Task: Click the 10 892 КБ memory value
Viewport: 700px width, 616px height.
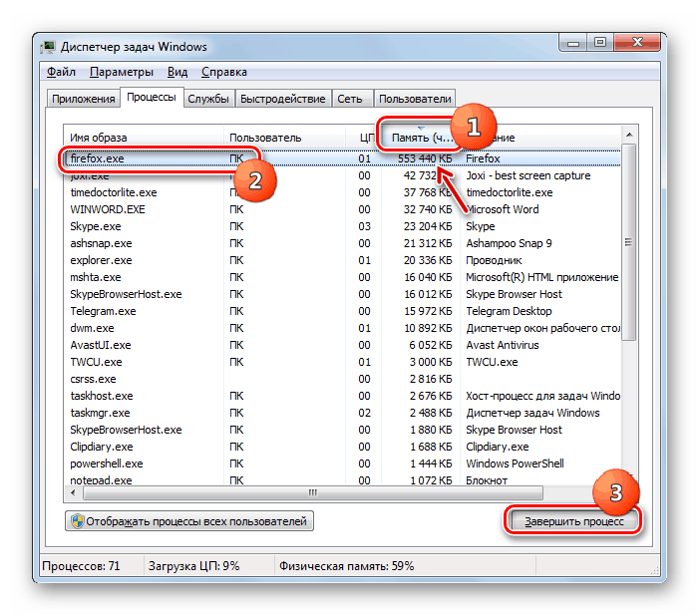Action: click(x=428, y=329)
